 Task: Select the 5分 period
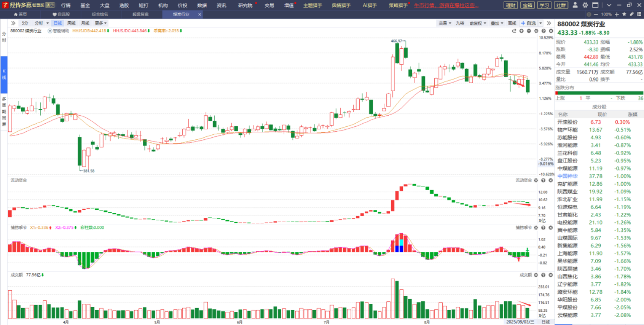[x=25, y=23]
